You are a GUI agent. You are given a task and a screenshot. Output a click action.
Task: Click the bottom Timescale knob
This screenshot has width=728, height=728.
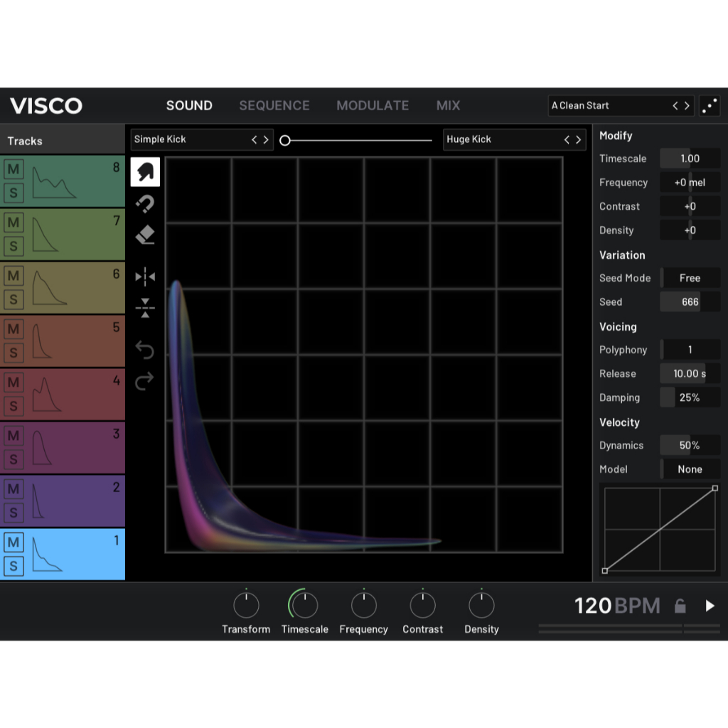[304, 606]
